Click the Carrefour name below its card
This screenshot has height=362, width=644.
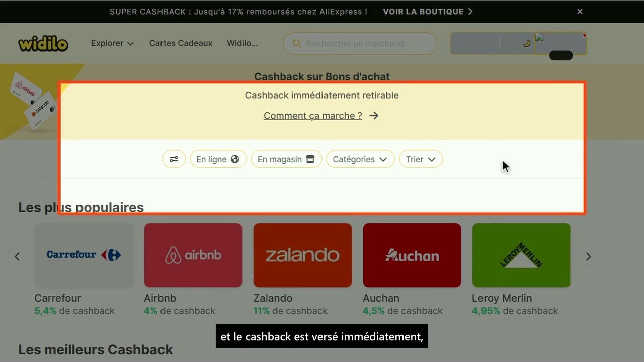click(x=58, y=298)
